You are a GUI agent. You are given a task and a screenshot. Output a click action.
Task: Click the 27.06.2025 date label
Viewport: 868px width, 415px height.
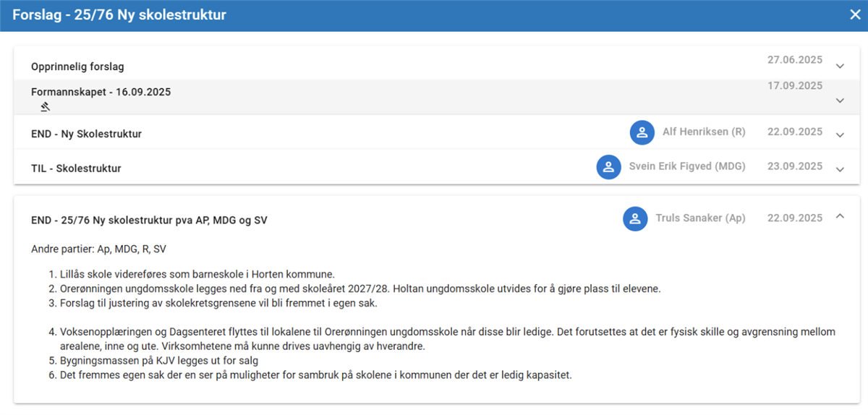[795, 60]
